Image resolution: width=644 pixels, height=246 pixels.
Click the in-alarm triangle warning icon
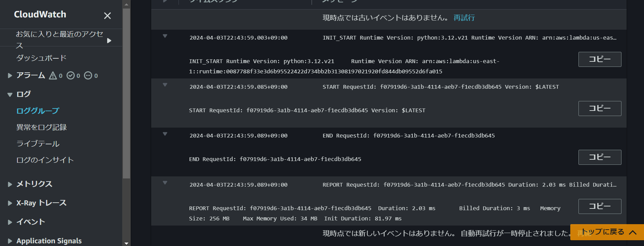[x=53, y=75]
